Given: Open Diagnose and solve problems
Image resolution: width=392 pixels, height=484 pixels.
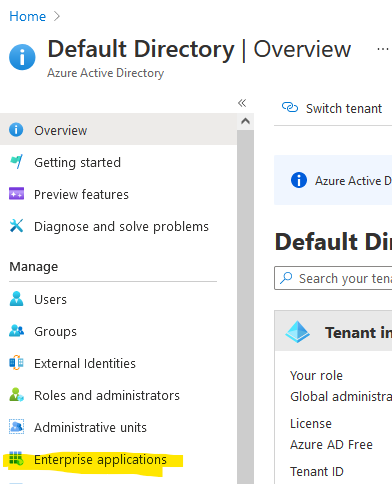Looking at the screenshot, I should coord(121,227).
